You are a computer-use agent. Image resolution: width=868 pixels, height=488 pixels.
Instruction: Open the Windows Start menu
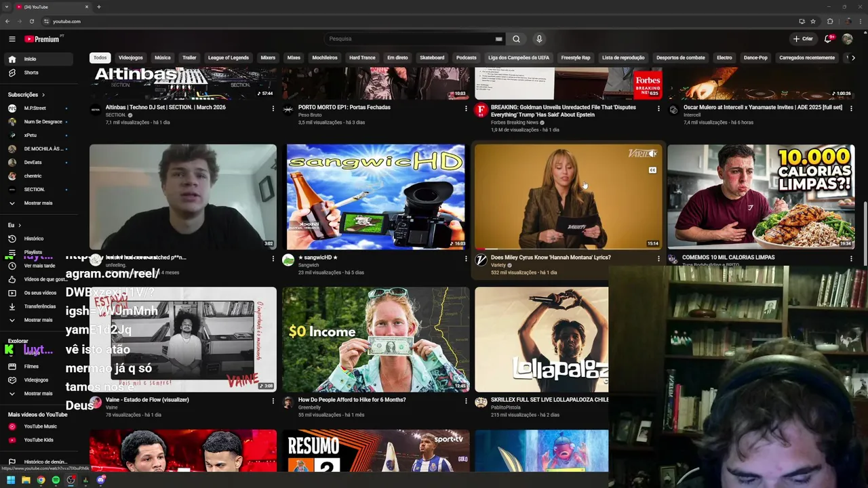11,480
